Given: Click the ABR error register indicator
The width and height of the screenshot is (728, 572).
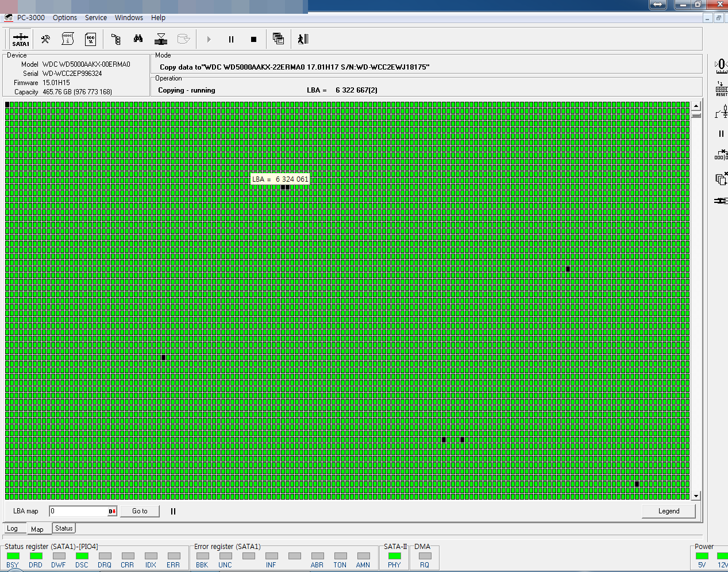Looking at the screenshot, I should point(317,556).
